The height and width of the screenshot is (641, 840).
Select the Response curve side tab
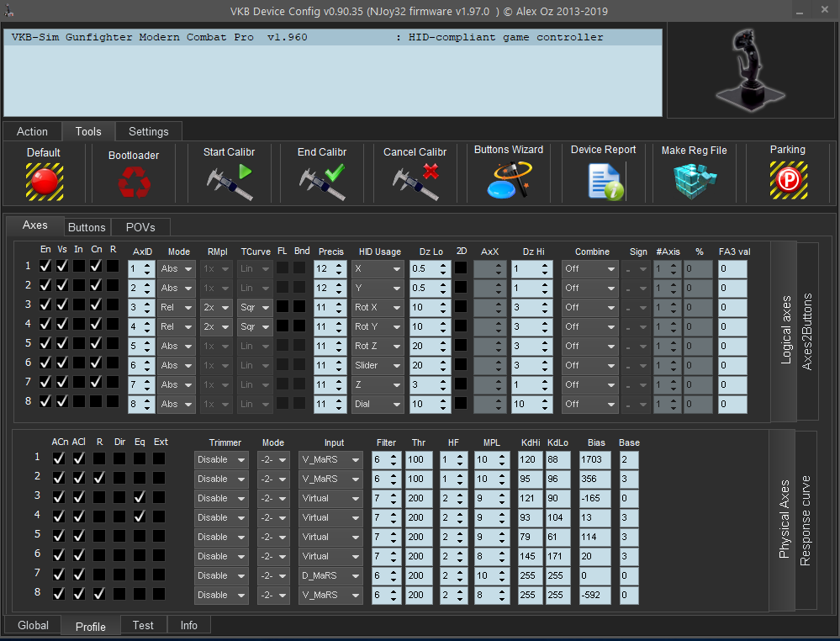click(806, 520)
